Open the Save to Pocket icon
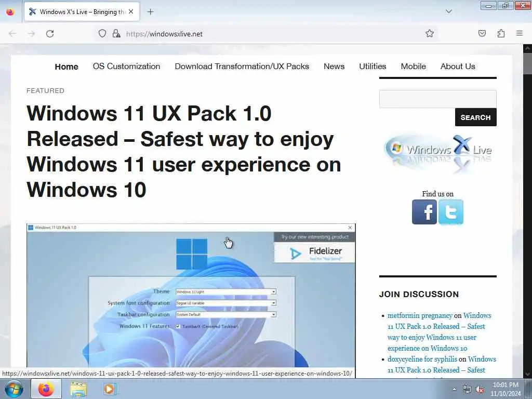 (x=482, y=34)
